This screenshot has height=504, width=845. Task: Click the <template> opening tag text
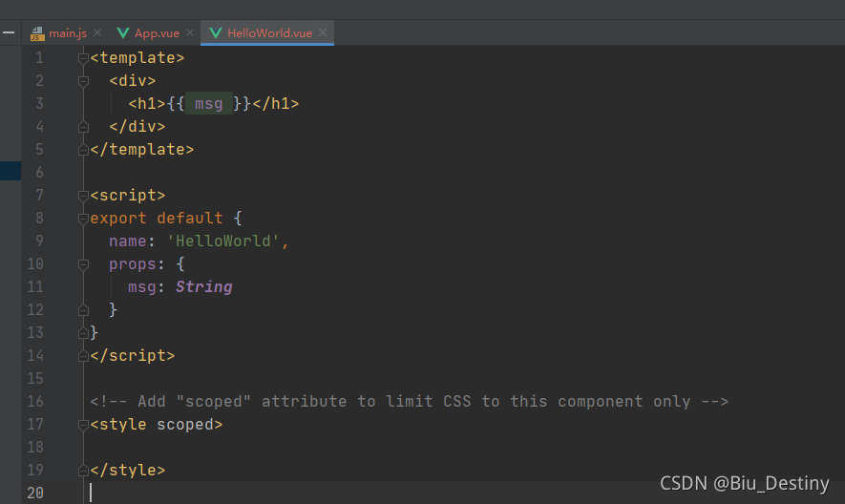pyautogui.click(x=137, y=57)
